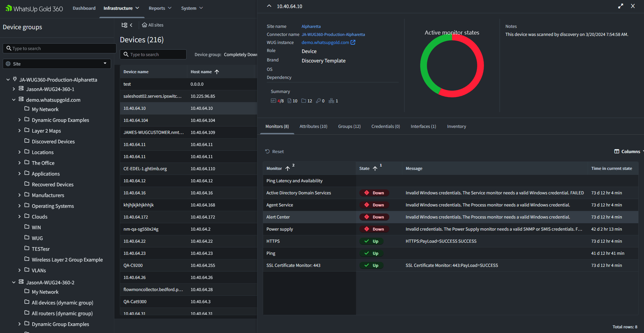Click the folder icon beside Discovered Devices
This screenshot has width=644, height=333.
27,141
